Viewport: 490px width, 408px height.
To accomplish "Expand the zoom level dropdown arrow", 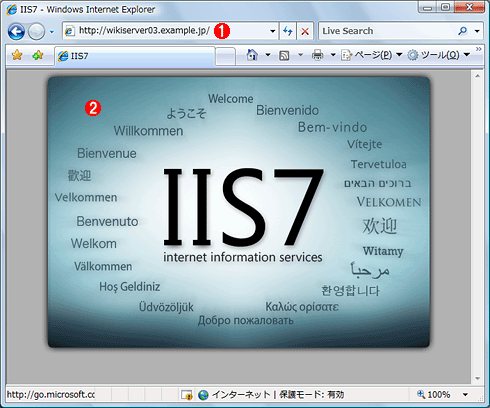I will tap(465, 395).
